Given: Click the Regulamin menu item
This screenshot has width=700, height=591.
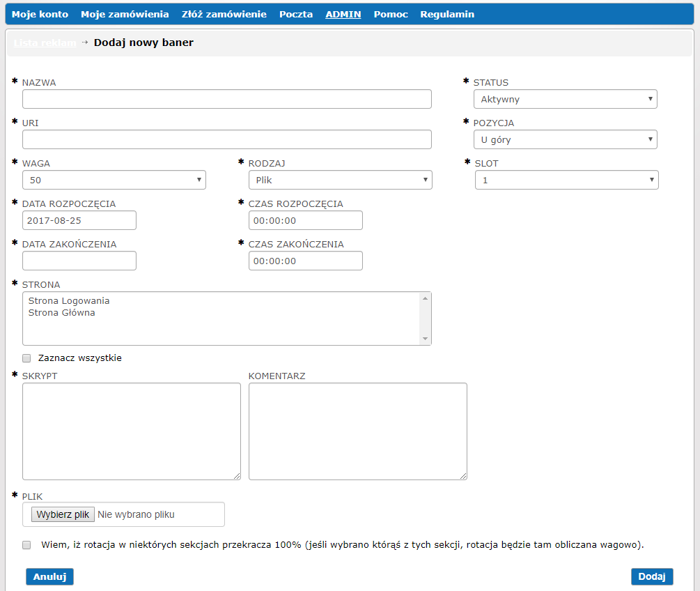Looking at the screenshot, I should point(447,14).
